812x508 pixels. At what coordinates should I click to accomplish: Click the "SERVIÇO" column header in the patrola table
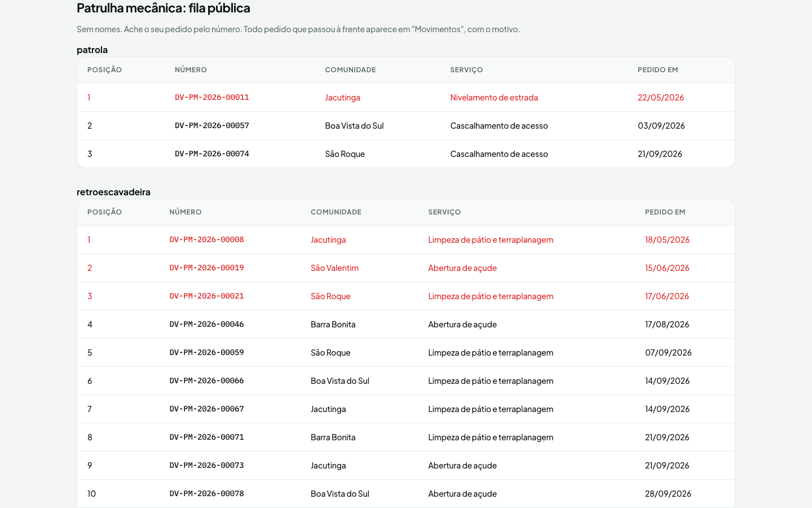466,70
